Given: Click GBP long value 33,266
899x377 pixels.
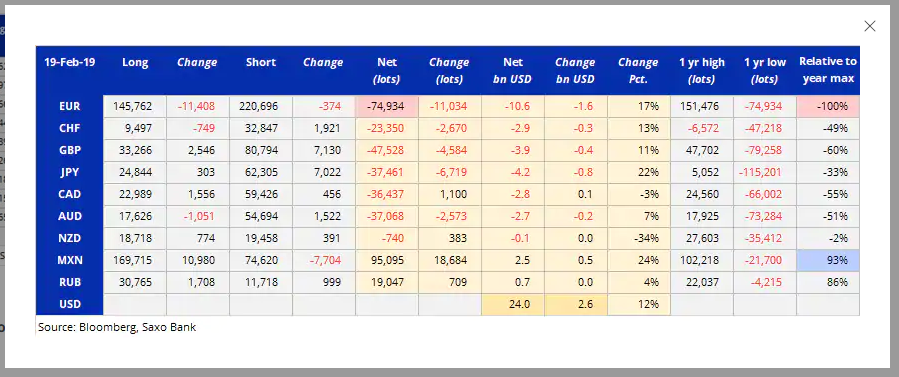Looking at the screenshot, I should 135,150.
